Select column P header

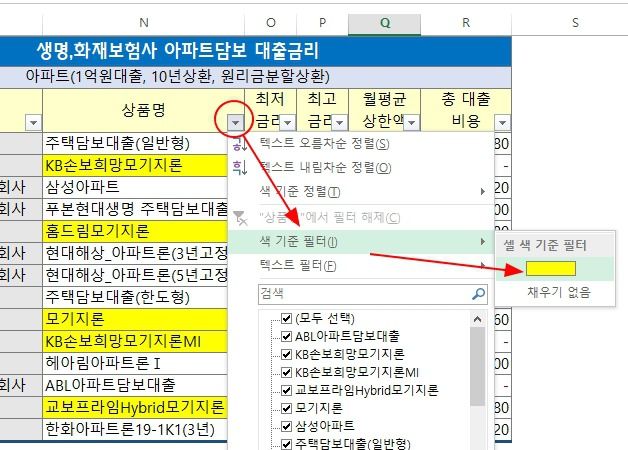tap(322, 23)
